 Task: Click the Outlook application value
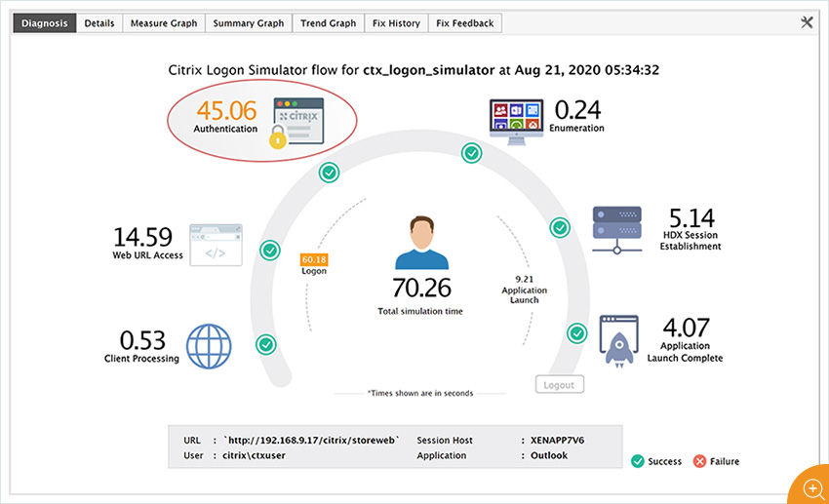(x=549, y=455)
